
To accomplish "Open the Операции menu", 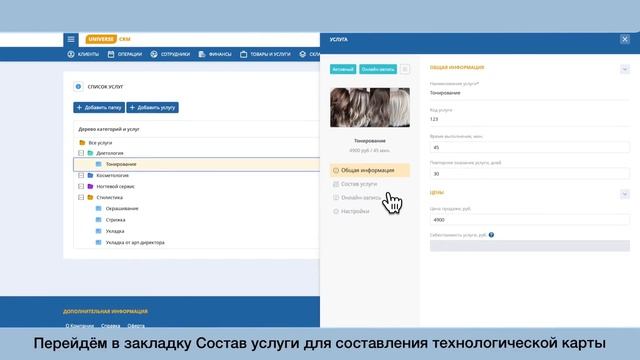I will coord(125,54).
